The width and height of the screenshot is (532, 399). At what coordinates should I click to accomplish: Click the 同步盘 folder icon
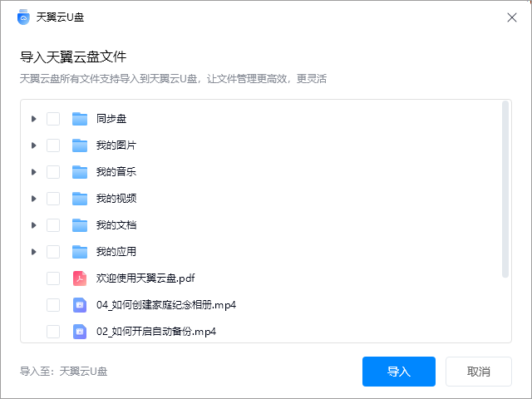coord(80,119)
